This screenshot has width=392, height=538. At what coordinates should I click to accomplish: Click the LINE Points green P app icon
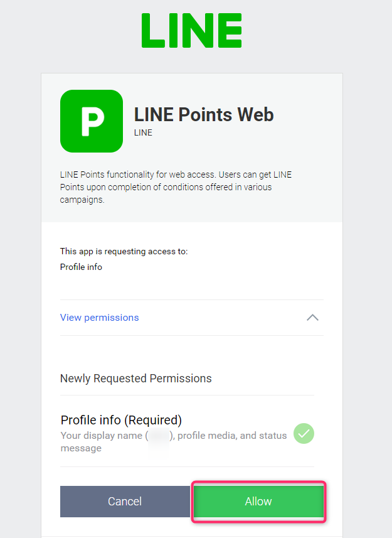coord(92,121)
